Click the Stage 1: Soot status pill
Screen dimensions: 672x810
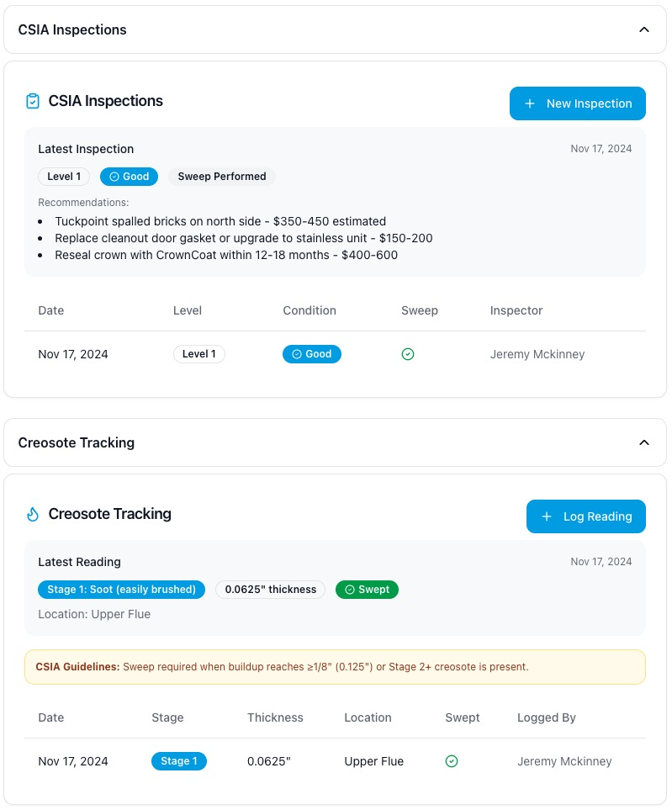pyautogui.click(x=121, y=590)
